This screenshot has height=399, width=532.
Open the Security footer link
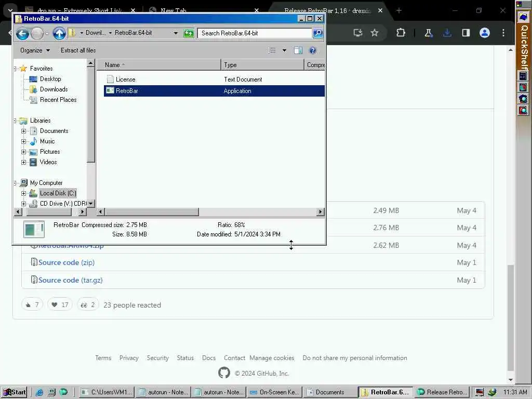coord(158,358)
